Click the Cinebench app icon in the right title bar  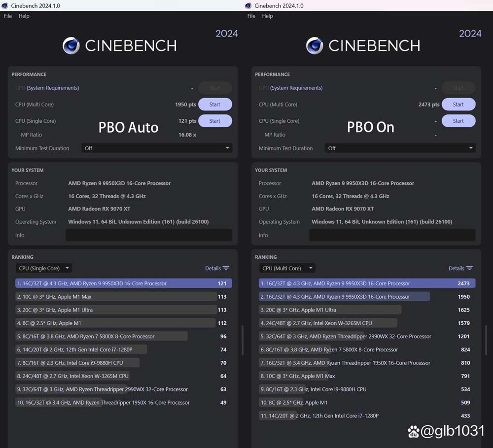248,5
